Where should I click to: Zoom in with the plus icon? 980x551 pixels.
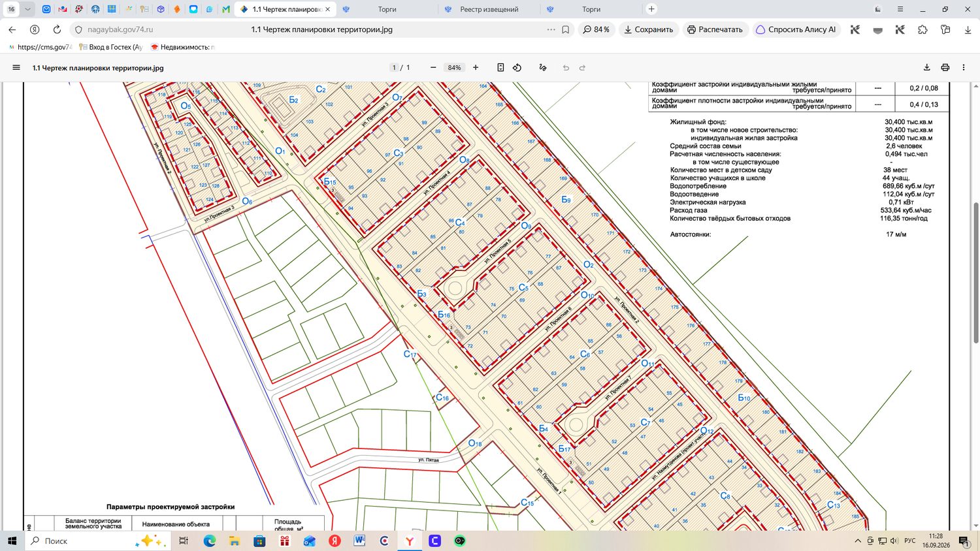point(476,67)
